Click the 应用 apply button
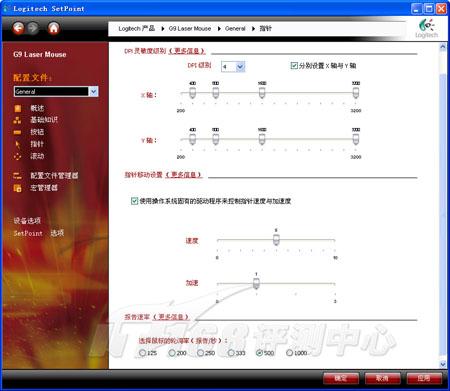The width and height of the screenshot is (450, 391). [x=424, y=378]
